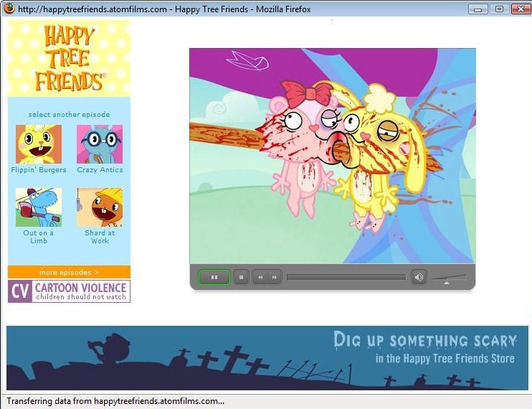Screen dimensions: 532x409
Task: Click the Crazy Antics text link
Action: click(x=100, y=170)
